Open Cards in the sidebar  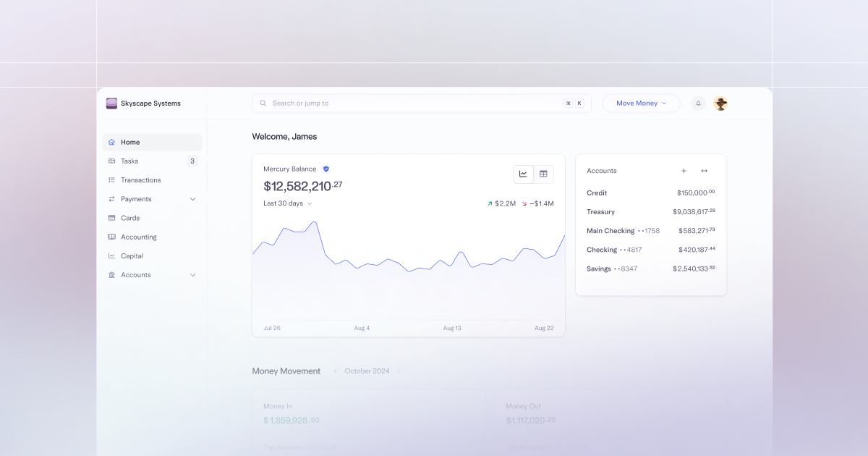152,218
